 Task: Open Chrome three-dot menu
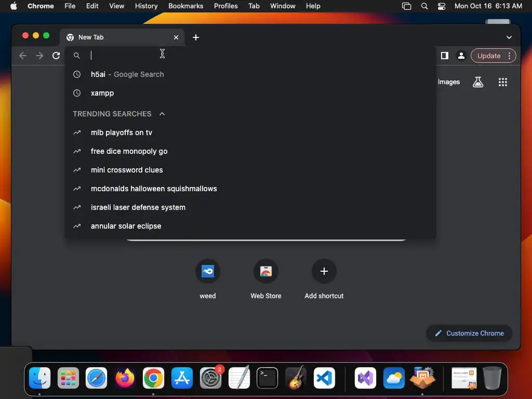pyautogui.click(x=509, y=56)
